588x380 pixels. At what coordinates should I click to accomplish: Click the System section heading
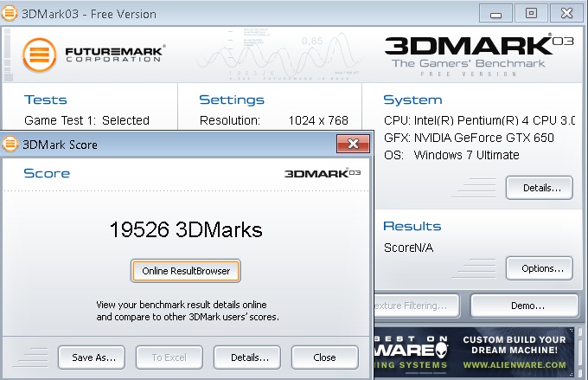pos(412,100)
